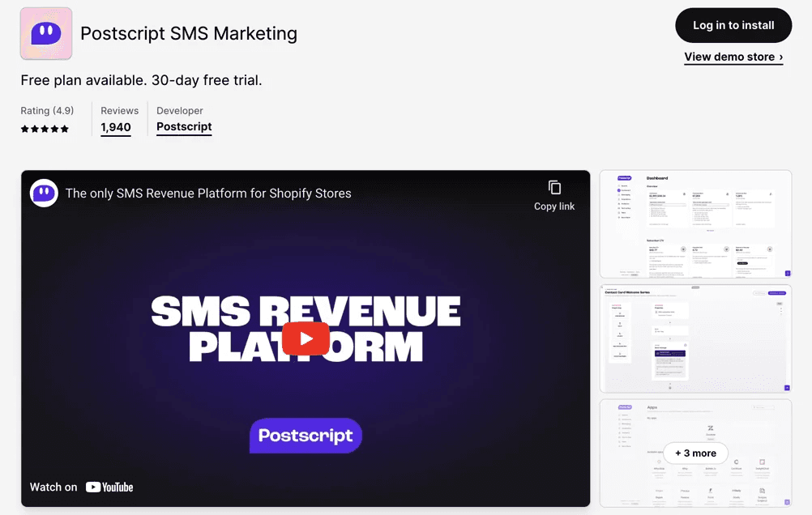Open the Dashboard screenshot thumbnail
The height and width of the screenshot is (515, 812).
click(695, 224)
